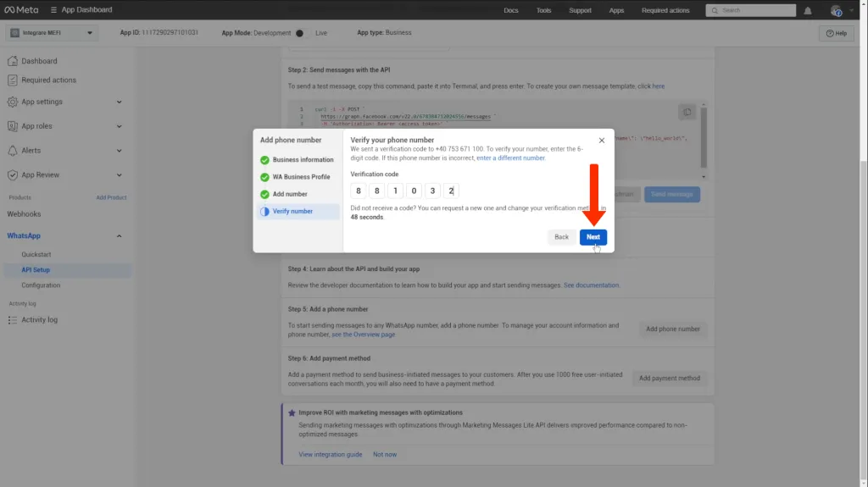Click the enter a different number link
The width and height of the screenshot is (868, 487).
(510, 158)
